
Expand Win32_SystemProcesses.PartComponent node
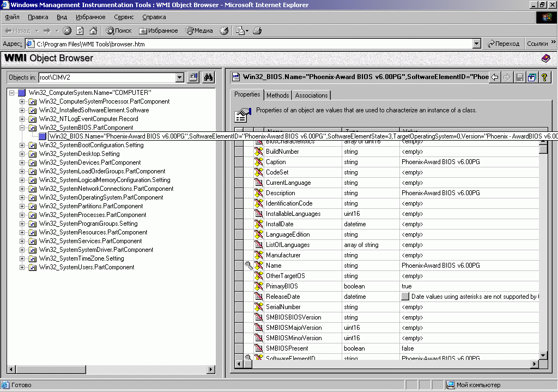point(22,215)
